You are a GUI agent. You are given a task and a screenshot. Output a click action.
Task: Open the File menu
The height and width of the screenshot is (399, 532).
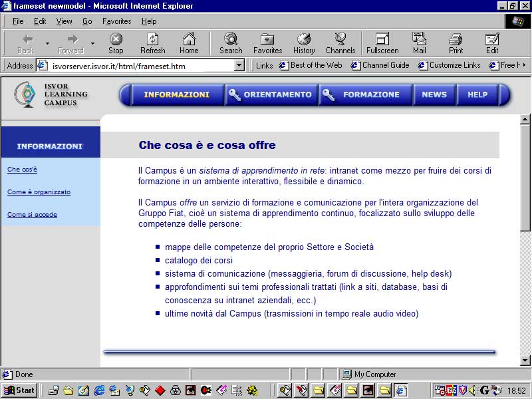[18, 21]
